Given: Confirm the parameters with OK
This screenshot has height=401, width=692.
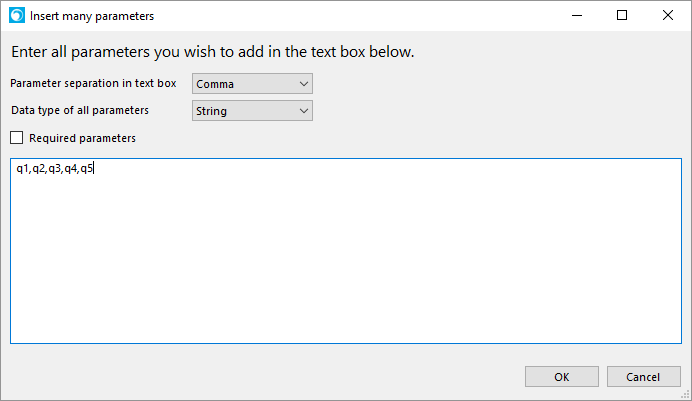Looking at the screenshot, I should click(x=562, y=377).
